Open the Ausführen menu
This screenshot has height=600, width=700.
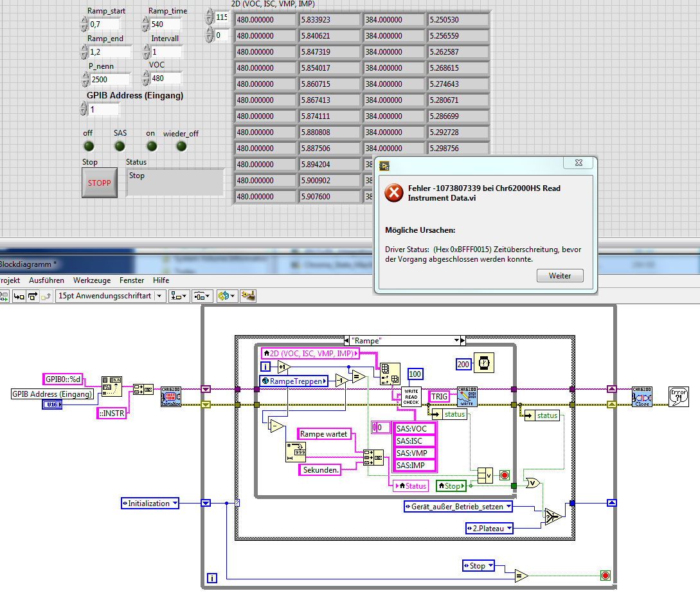(46, 280)
